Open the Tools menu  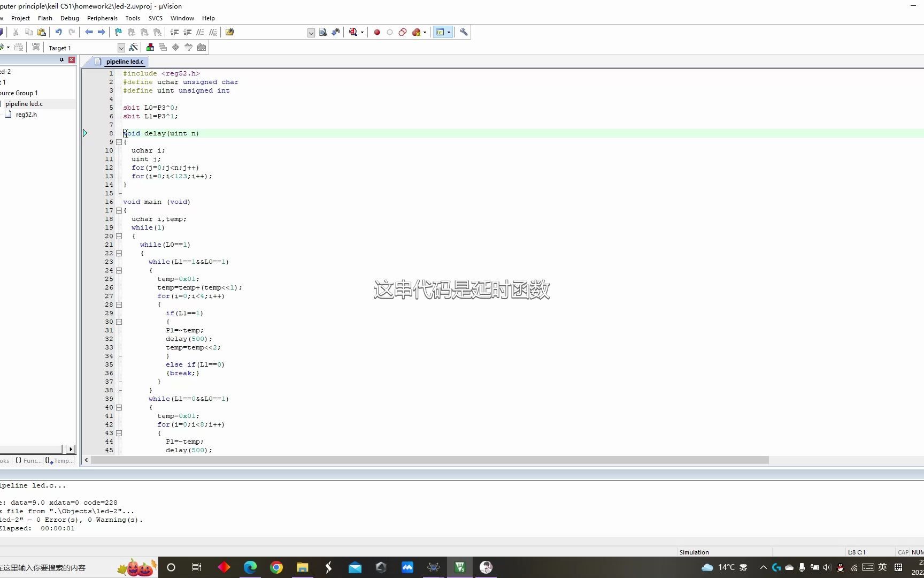pos(133,18)
